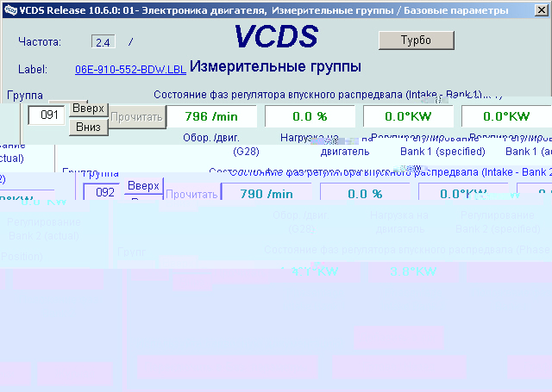Close the VCDS window
The width and height of the screenshot is (552, 392).
pos(542,10)
